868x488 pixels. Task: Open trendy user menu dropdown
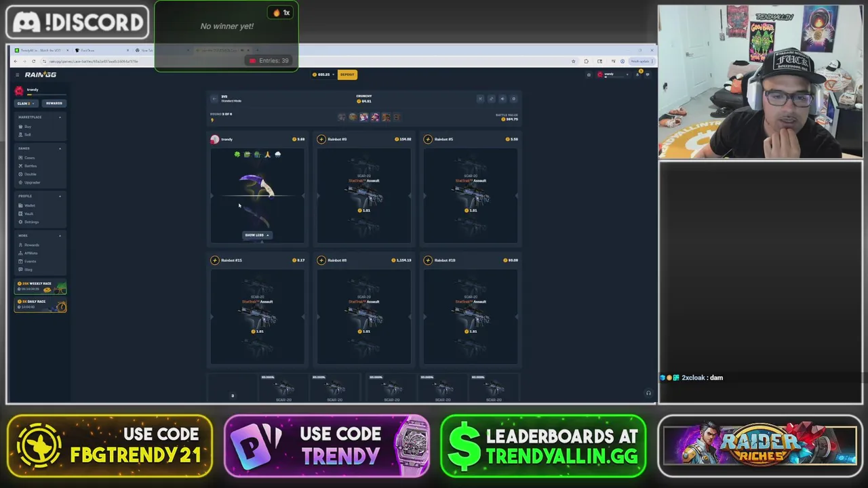(612, 75)
